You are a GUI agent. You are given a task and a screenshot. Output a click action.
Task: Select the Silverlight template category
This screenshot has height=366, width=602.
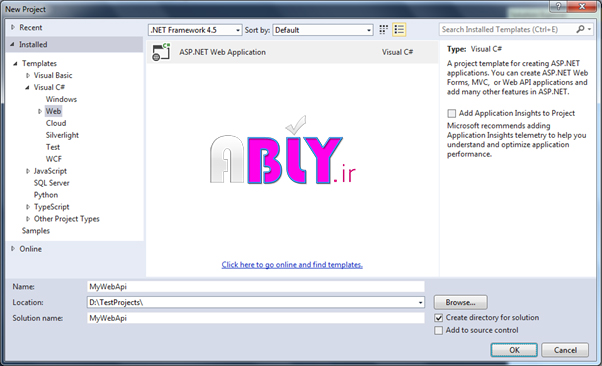click(x=62, y=135)
